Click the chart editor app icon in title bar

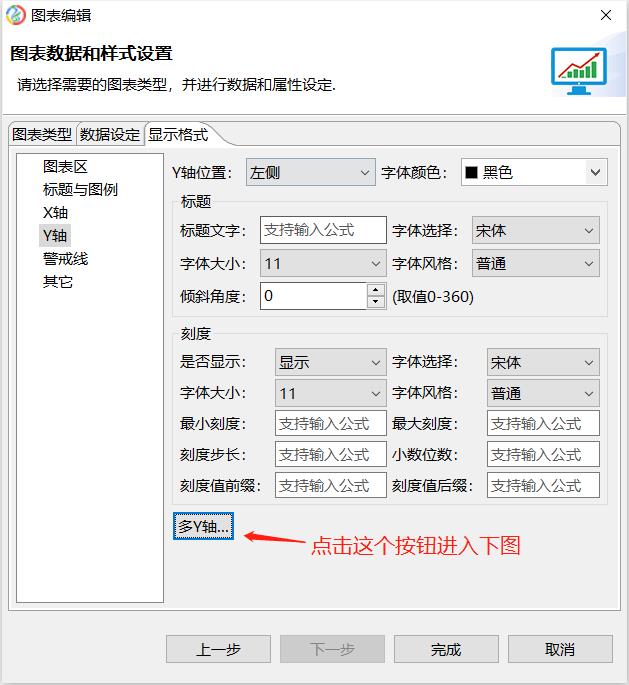[x=16, y=15]
